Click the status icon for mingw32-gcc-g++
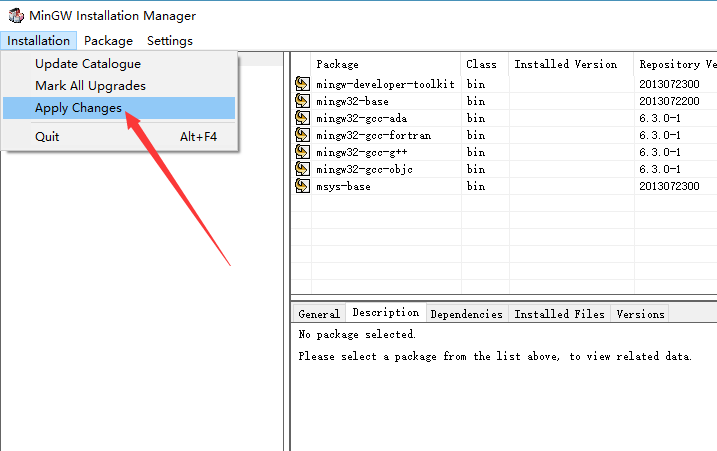The image size is (717, 451). (x=302, y=152)
